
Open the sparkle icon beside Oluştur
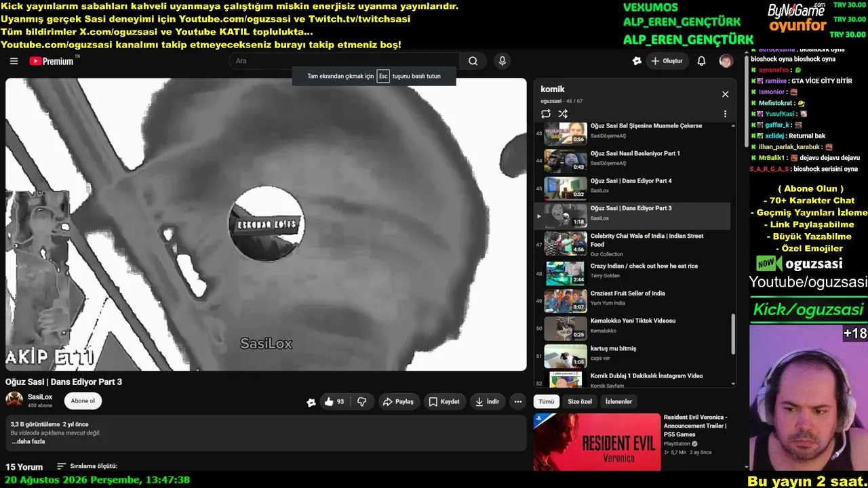pos(637,61)
